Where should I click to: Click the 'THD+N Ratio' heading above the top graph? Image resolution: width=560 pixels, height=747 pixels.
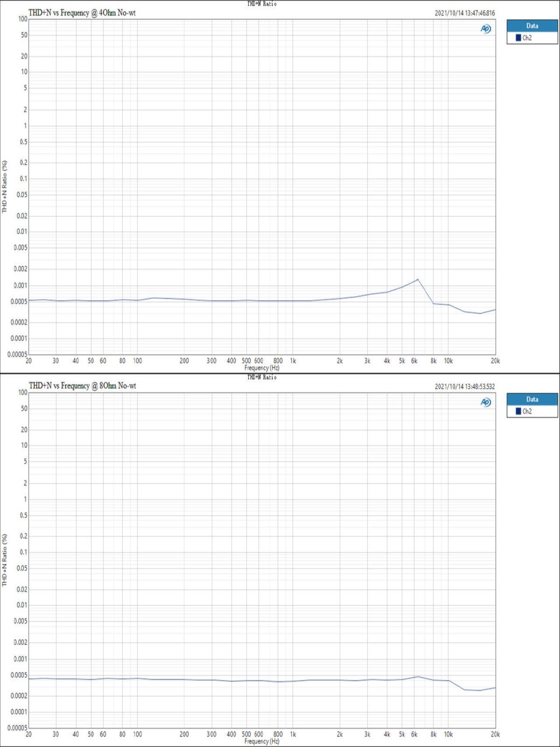point(262,4)
